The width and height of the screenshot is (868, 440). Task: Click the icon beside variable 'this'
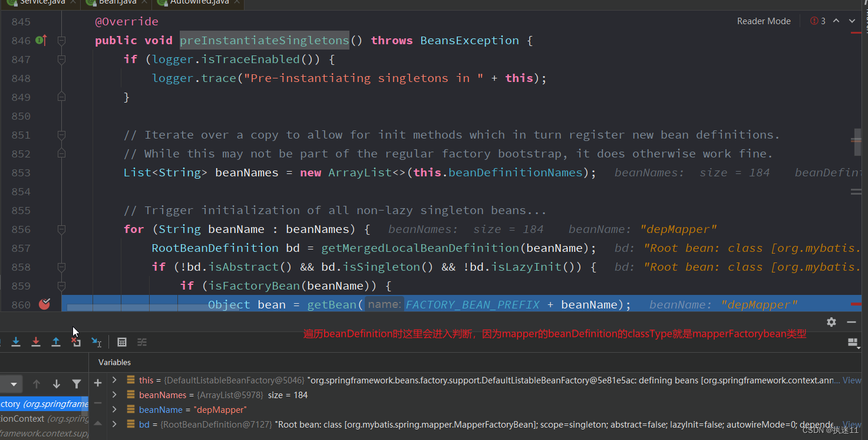coord(130,380)
